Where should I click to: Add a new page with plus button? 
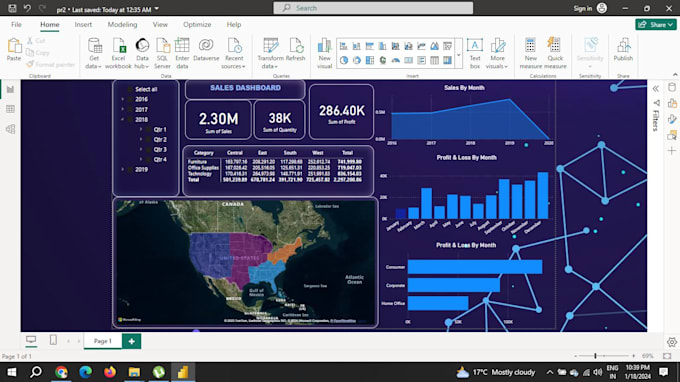coord(131,341)
